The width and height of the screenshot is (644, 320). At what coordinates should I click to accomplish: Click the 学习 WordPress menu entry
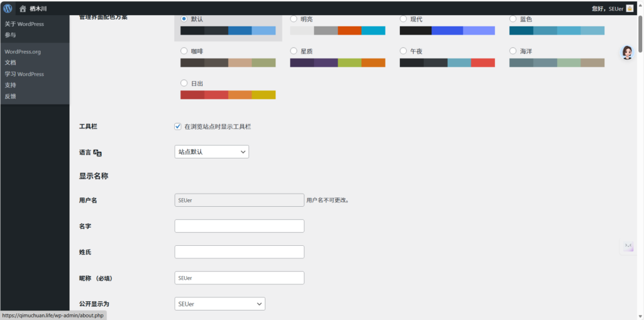point(25,74)
